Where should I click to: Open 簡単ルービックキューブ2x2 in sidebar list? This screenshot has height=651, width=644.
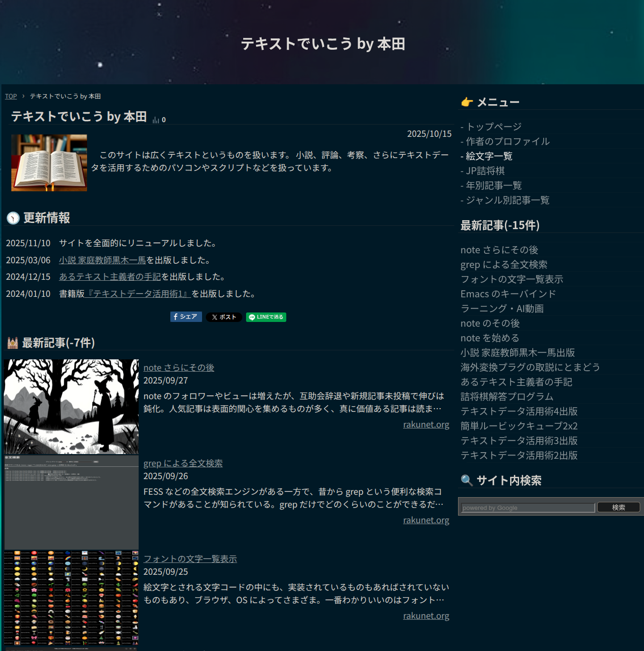[519, 426]
